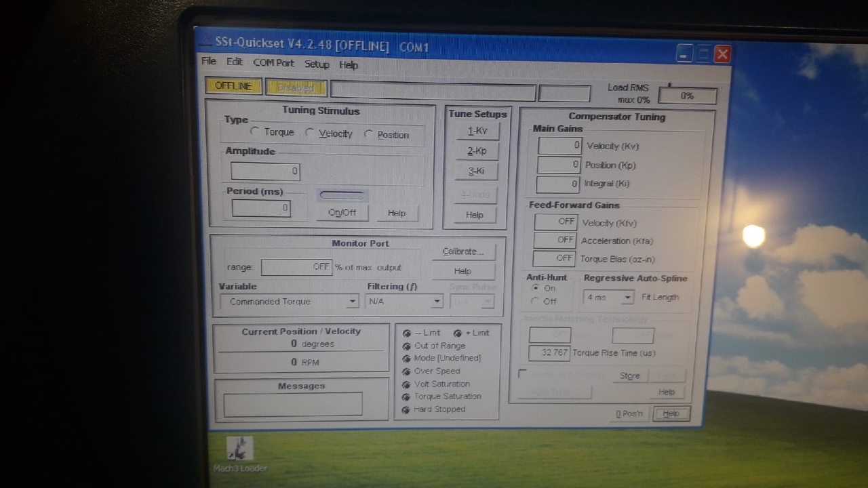Click the Position (Kp) gain field
The height and width of the screenshot is (488, 868).
pos(559,165)
